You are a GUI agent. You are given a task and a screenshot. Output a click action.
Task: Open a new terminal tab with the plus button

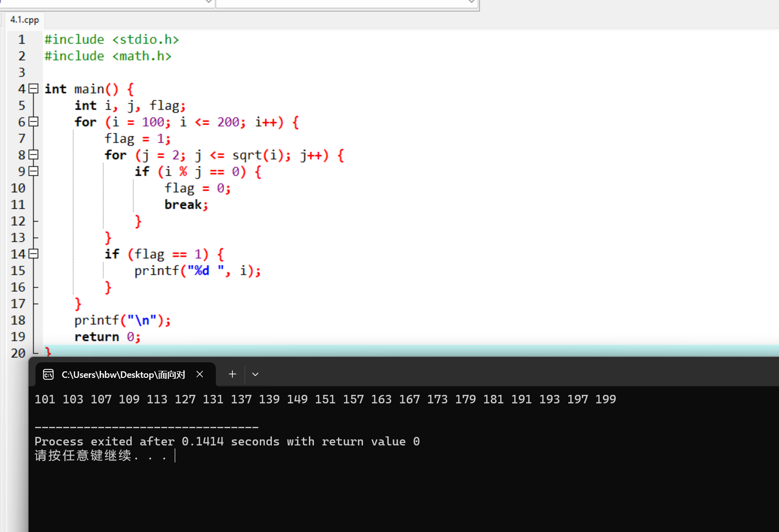coord(232,374)
